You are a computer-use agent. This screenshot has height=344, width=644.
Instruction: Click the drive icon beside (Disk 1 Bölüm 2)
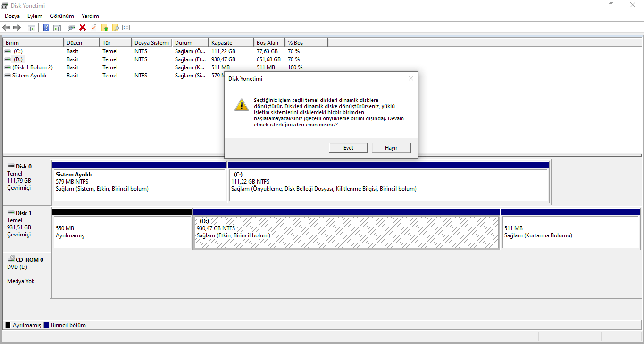click(8, 67)
